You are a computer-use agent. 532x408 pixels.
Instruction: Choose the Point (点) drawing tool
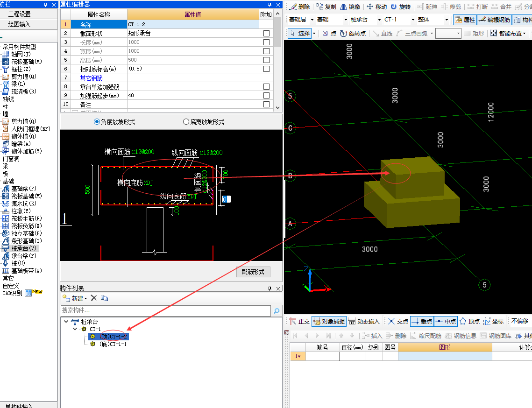tap(329, 33)
